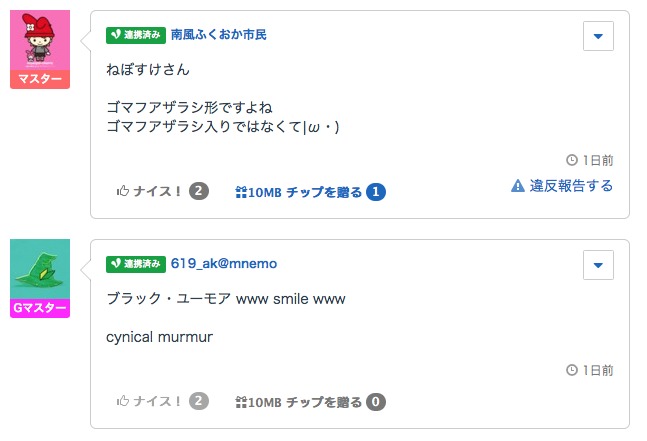Click the clock icon on first comment timestamp

571,159
